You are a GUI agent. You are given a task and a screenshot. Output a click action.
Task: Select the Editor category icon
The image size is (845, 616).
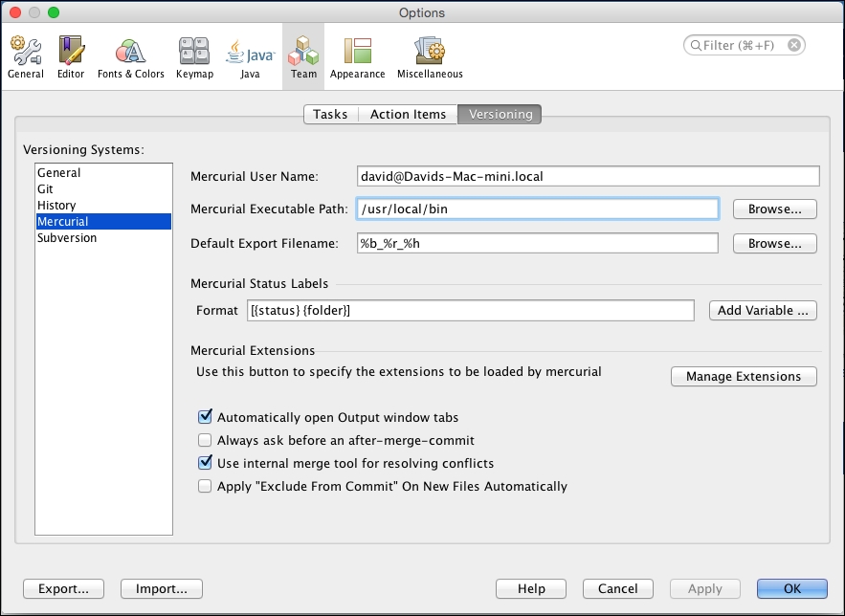(70, 55)
